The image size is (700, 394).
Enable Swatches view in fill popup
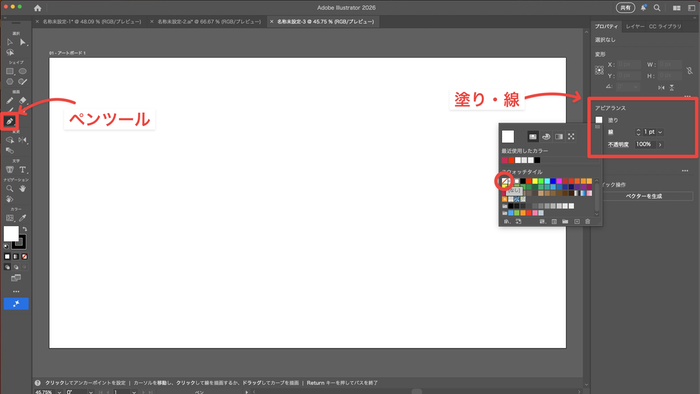(x=533, y=137)
